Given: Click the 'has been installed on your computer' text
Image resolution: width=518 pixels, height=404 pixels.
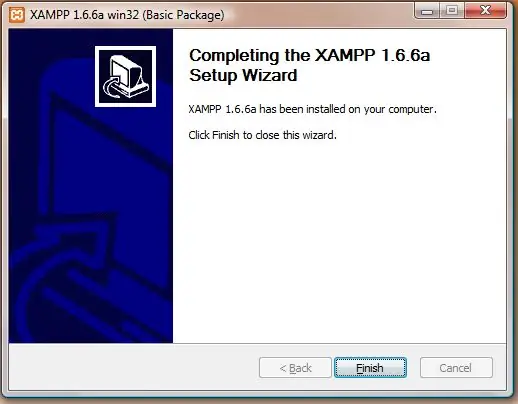Looking at the screenshot, I should pos(348,109).
